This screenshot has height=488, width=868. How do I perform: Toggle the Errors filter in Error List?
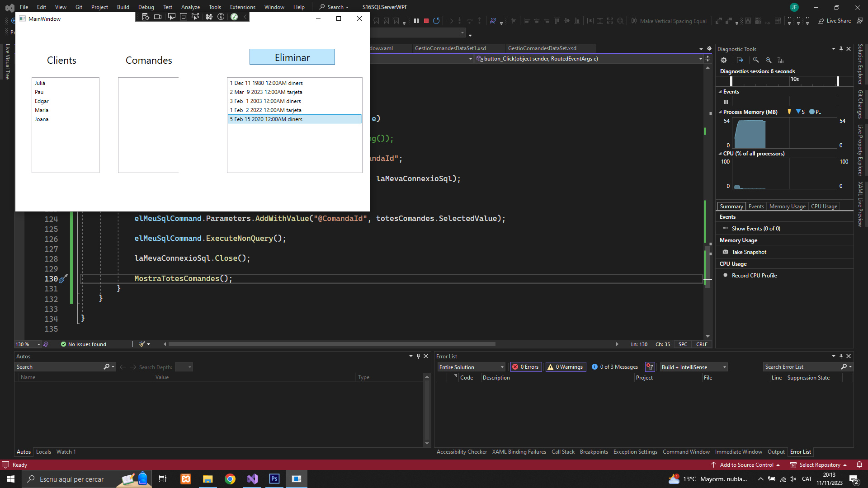click(526, 367)
